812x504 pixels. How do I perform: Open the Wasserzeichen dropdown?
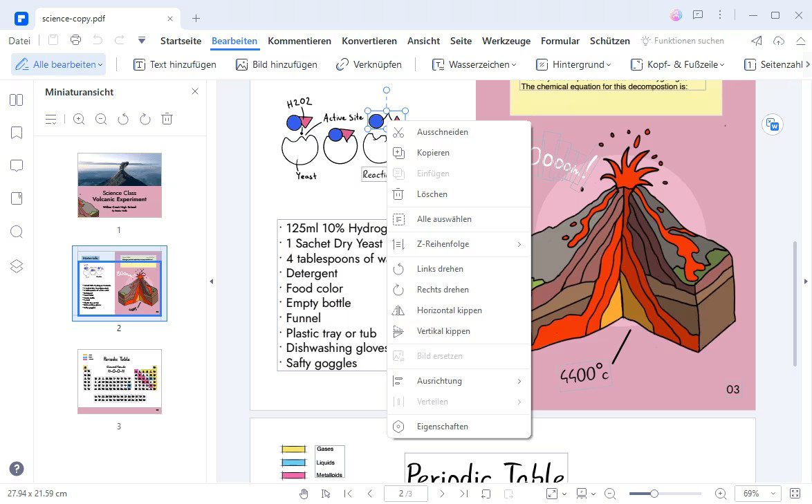[x=474, y=64]
